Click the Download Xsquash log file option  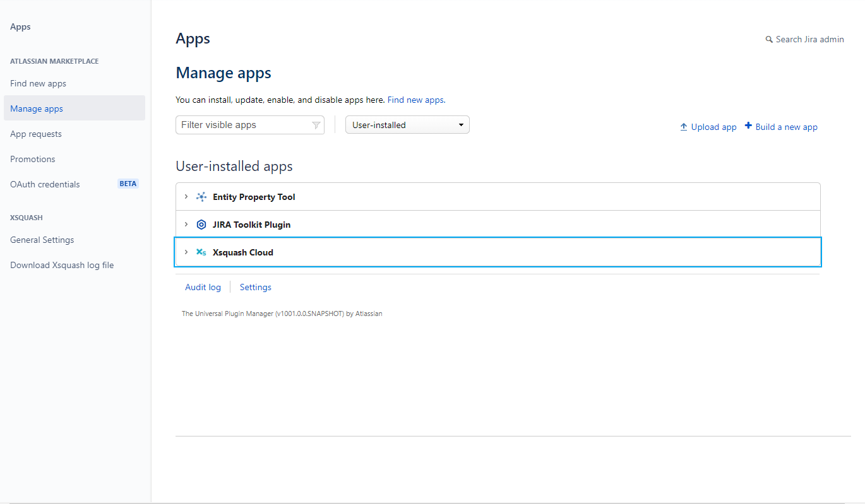pyautogui.click(x=61, y=264)
